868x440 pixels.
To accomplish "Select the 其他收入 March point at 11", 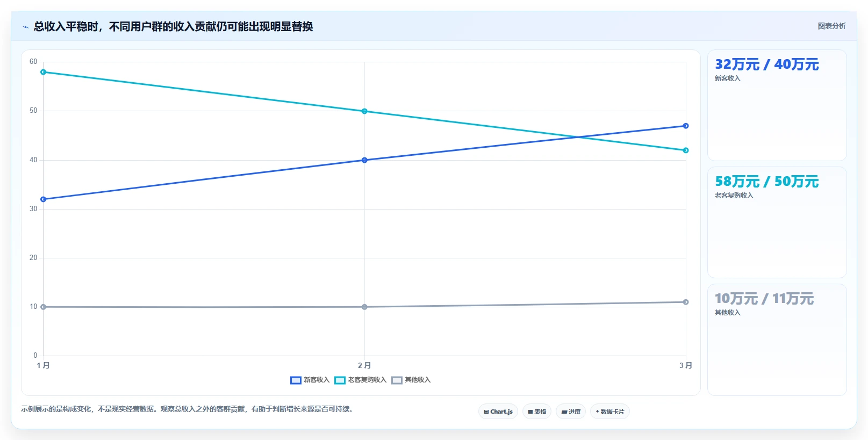I will pos(686,302).
